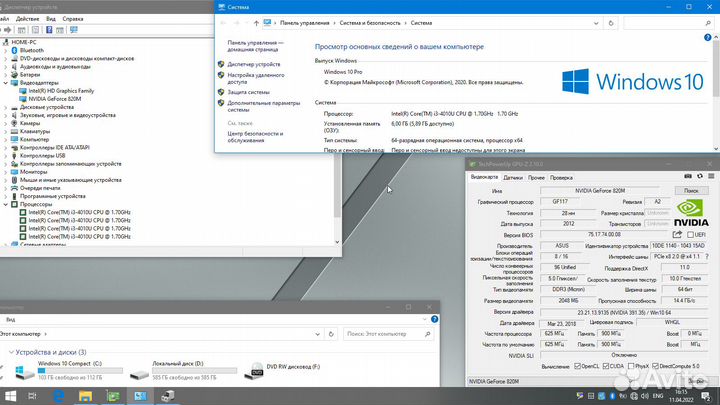Click refresh icon in This PC explorer
Screen dimensions: 720x405
(331, 334)
